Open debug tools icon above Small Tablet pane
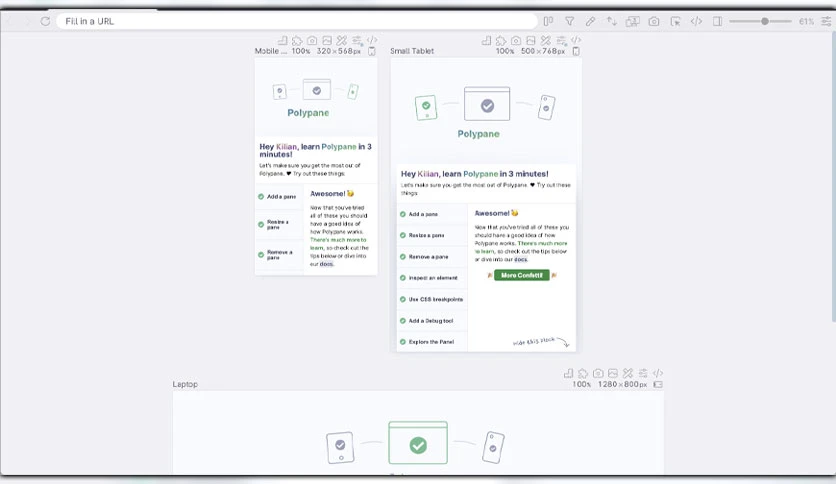The height and width of the screenshot is (484, 836). pos(545,40)
